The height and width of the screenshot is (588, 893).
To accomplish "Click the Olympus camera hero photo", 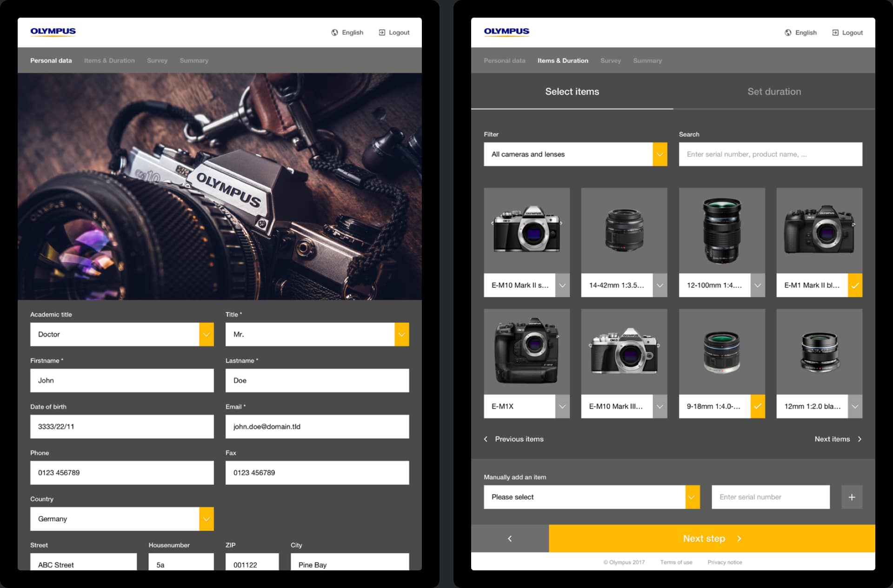I will 220,186.
